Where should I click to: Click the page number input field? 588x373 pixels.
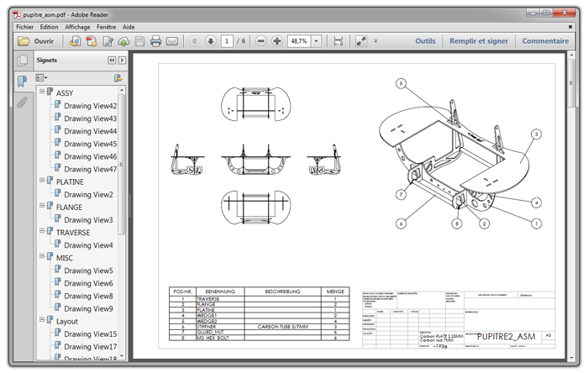tap(227, 41)
